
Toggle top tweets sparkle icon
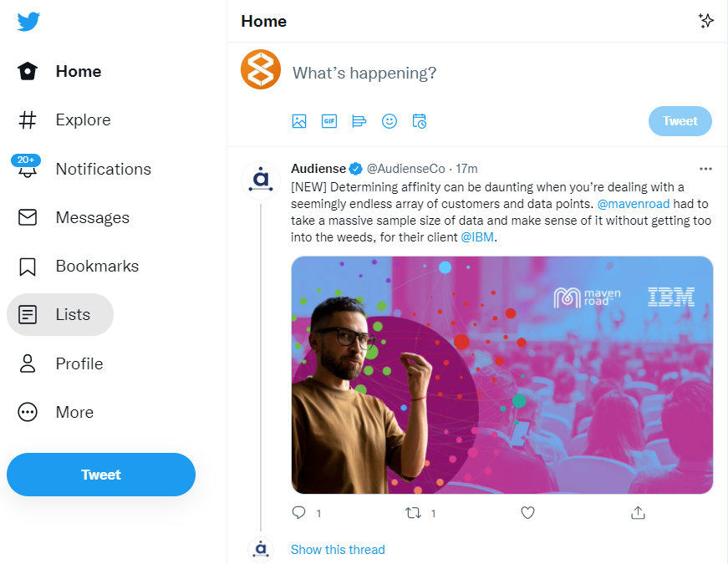(x=706, y=21)
